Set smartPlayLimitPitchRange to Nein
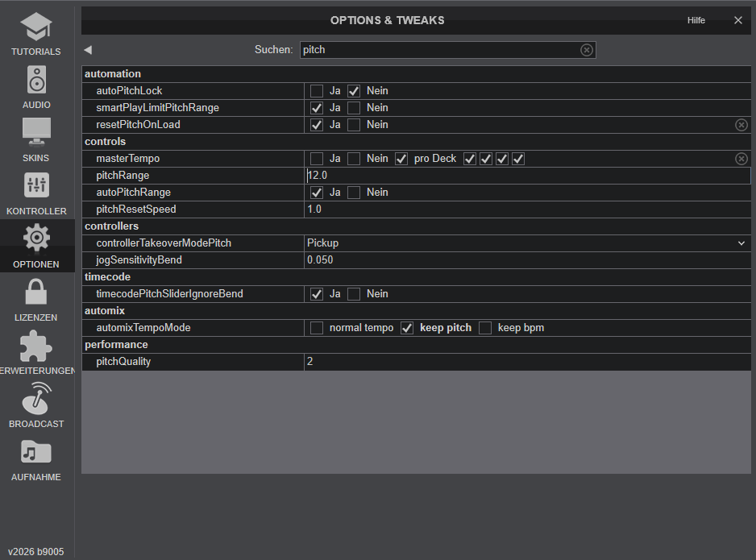The height and width of the screenshot is (560, 756). 354,108
